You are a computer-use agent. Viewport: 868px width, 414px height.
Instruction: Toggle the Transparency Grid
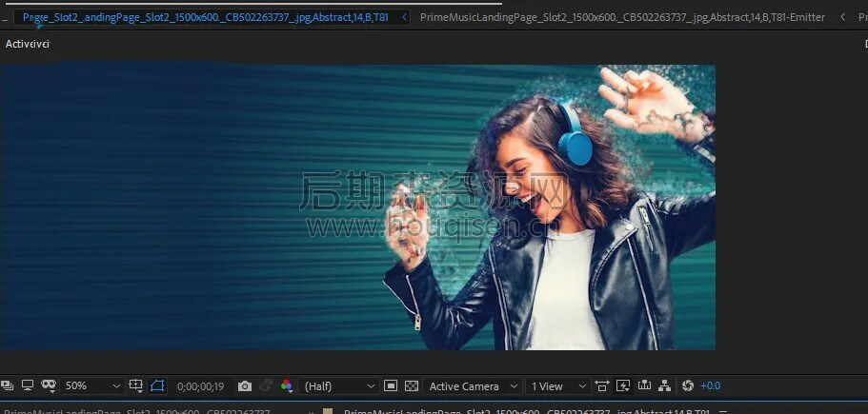(x=412, y=385)
